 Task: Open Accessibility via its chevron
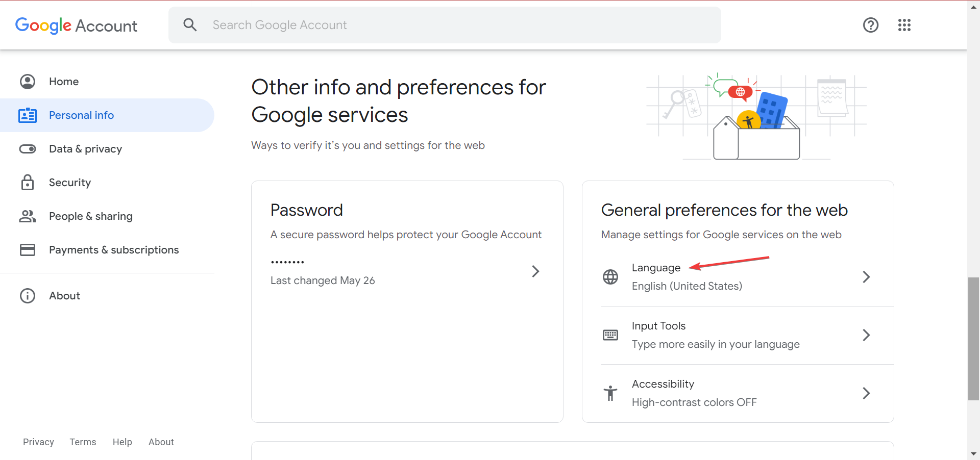866,393
